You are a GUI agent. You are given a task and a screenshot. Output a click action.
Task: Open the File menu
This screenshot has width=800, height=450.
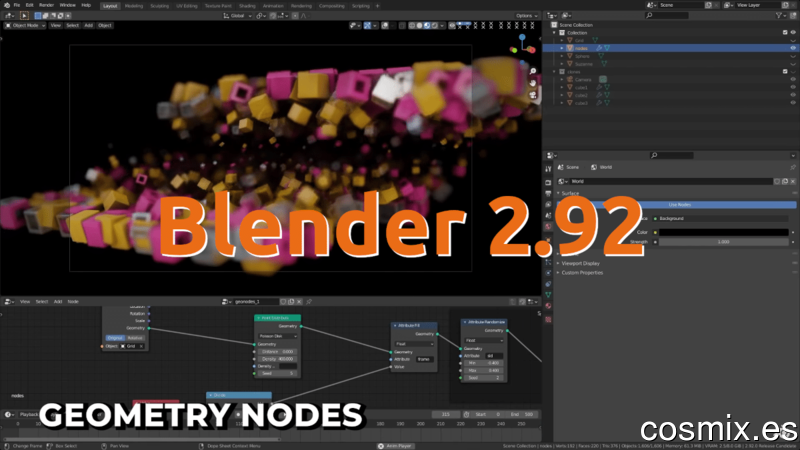point(17,5)
